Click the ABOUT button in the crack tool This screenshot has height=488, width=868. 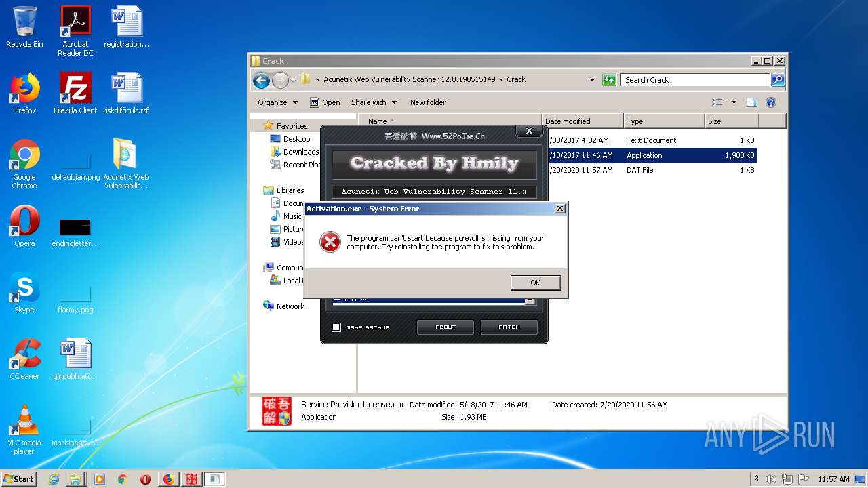click(x=446, y=327)
